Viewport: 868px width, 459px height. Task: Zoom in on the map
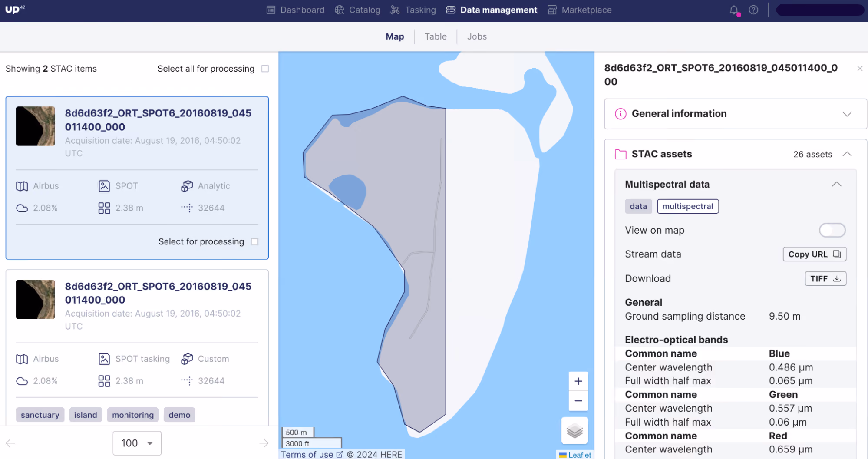coord(578,381)
